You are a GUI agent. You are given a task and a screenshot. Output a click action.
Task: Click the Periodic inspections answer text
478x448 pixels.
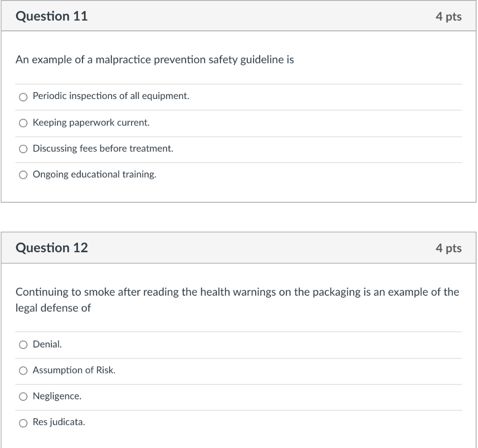[111, 96]
